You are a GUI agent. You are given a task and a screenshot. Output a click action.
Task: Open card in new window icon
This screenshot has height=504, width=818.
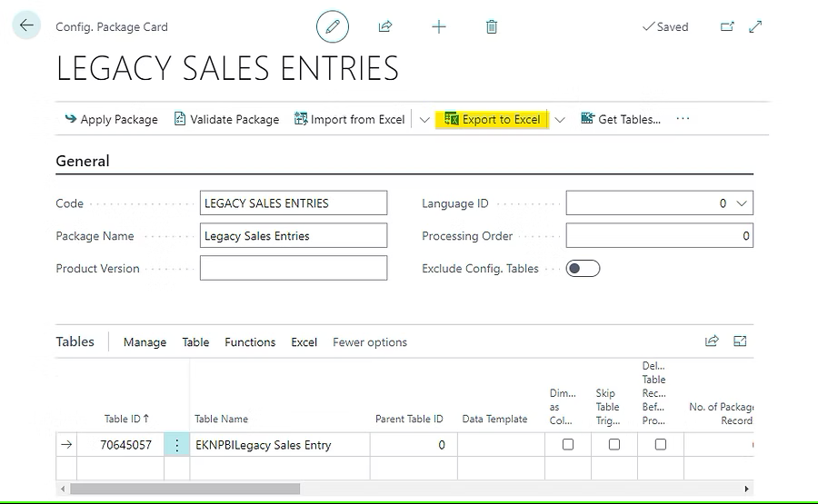click(x=727, y=26)
